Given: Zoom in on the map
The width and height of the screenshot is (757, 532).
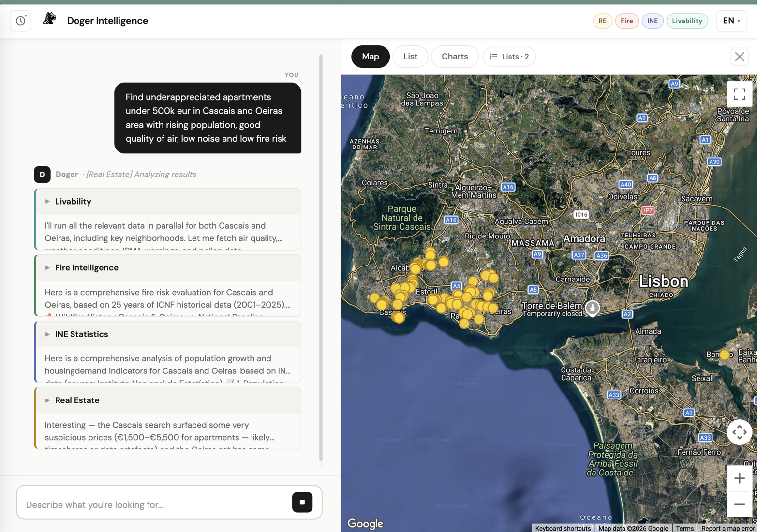Looking at the screenshot, I should 739,478.
